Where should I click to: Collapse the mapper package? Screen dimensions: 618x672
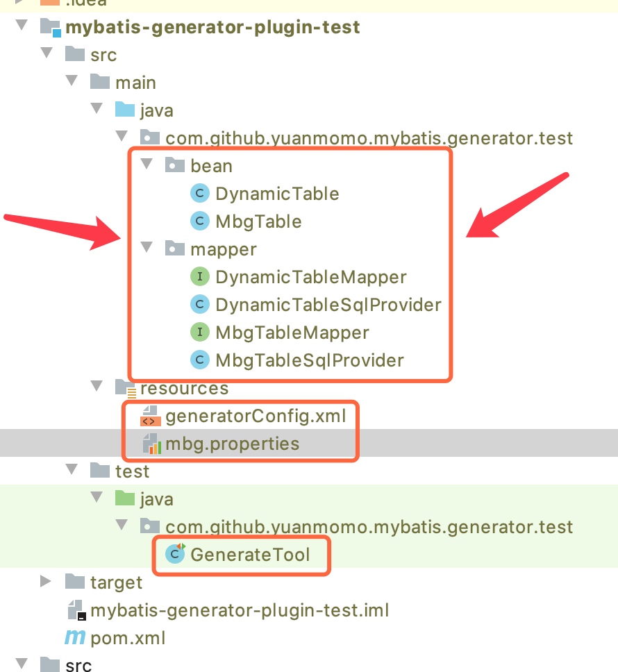[x=147, y=249]
